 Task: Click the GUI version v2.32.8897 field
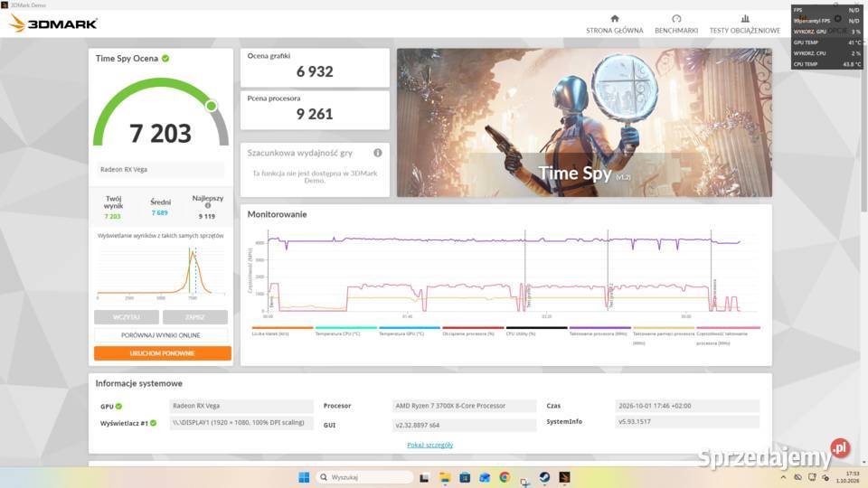pos(464,425)
